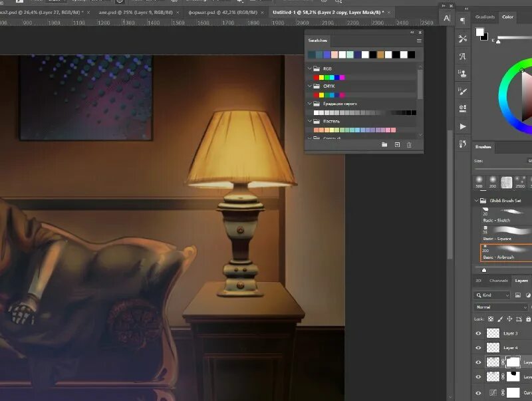Open the Properties panel icon in dock
Screen dimensions: 532x401
[462, 108]
